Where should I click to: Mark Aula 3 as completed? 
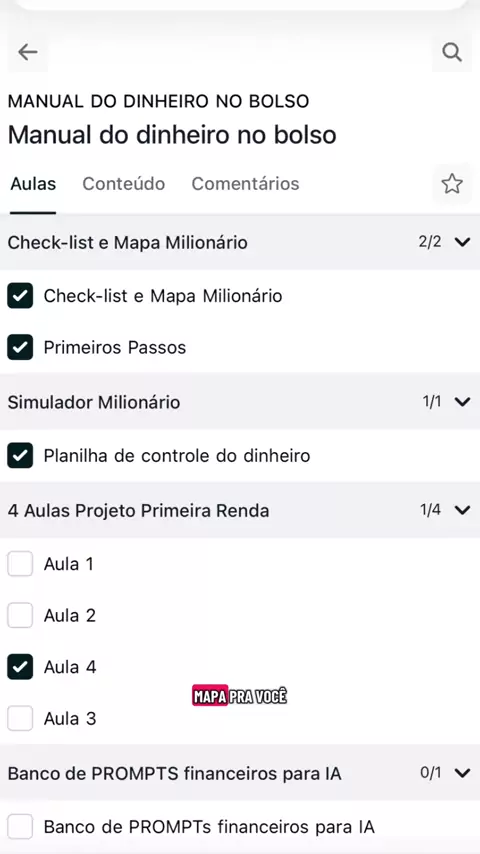pyautogui.click(x=20, y=718)
